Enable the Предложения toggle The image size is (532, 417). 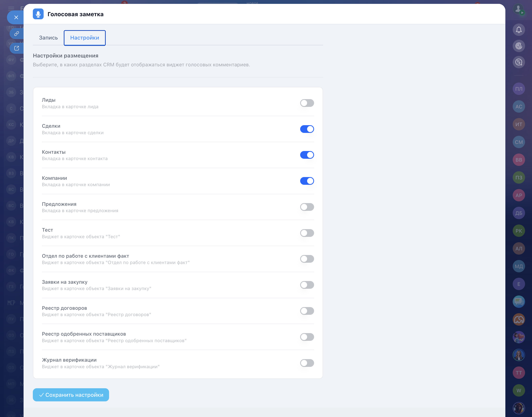pos(307,207)
